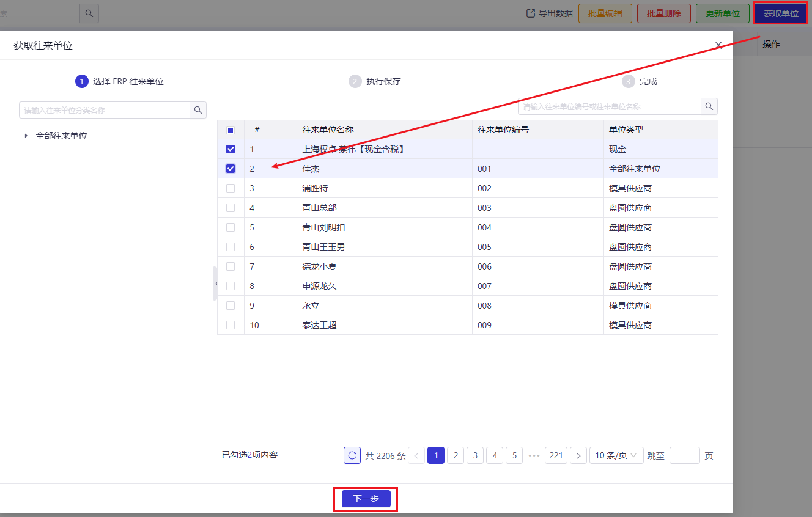The width and height of the screenshot is (812, 517).
Task: Click the 已勾选2项内容 status text
Action: tap(249, 455)
